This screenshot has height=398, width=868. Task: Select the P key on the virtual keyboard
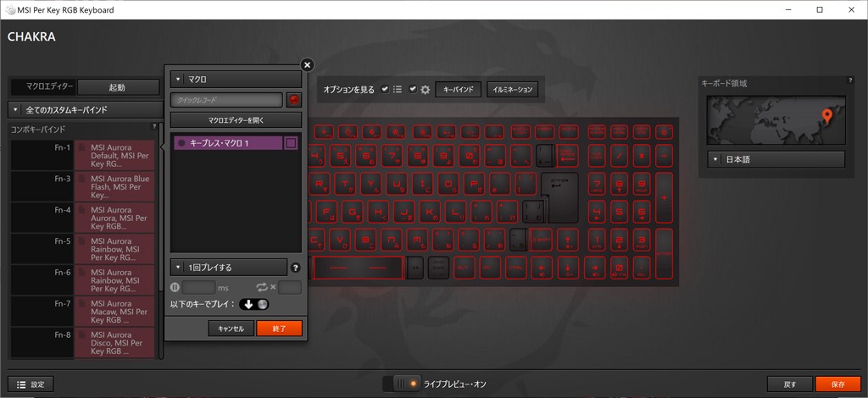[x=475, y=184]
